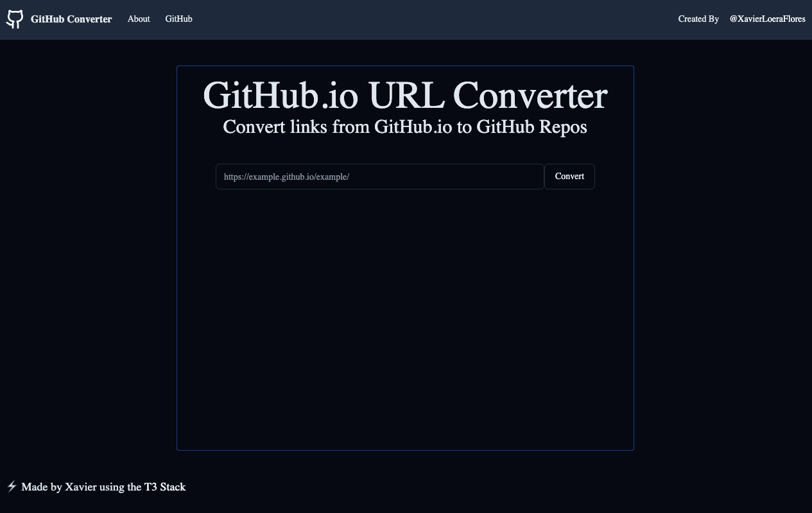Click 'Made by Xavier using the' text
This screenshot has width=812, height=513.
[82, 487]
